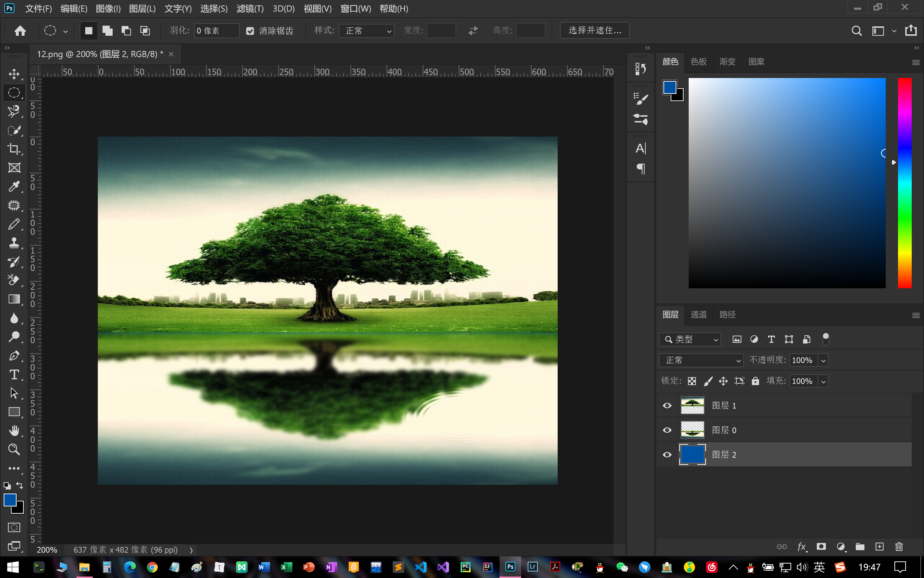Select the Pen tool
This screenshot has height=578, width=924.
pos(14,355)
